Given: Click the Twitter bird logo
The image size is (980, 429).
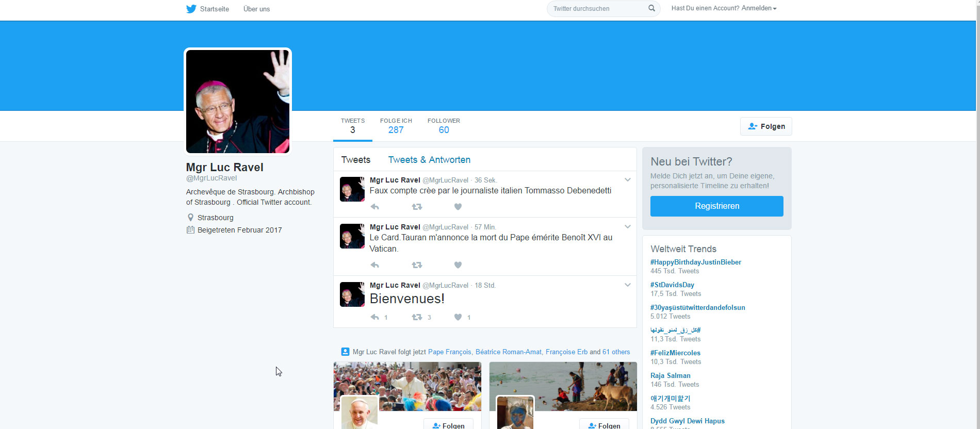Looking at the screenshot, I should (x=191, y=9).
